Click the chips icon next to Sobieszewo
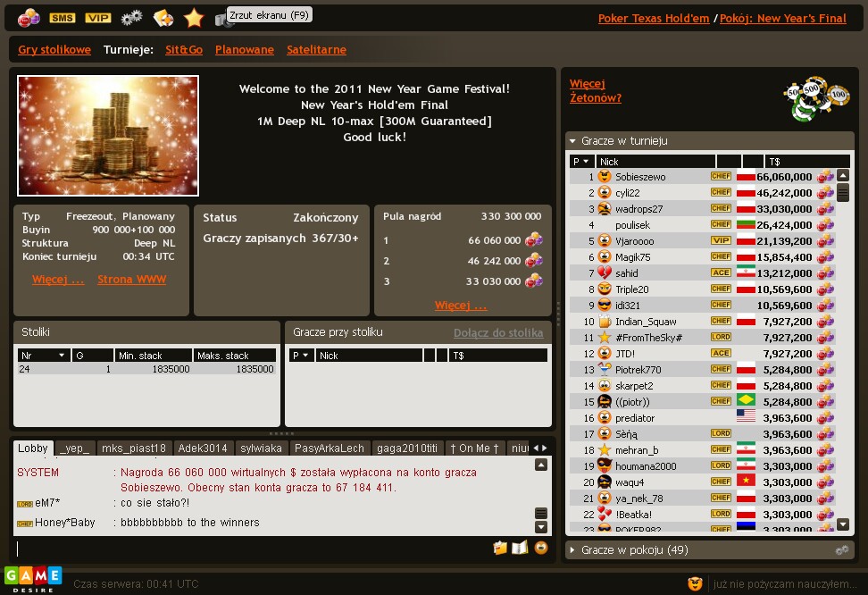Screen dimensions: 868x595 pos(825,177)
